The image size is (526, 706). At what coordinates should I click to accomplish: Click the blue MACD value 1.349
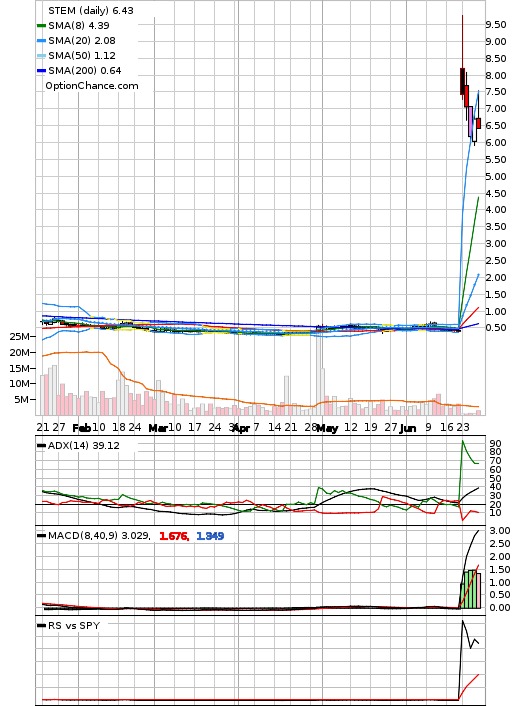point(210,536)
